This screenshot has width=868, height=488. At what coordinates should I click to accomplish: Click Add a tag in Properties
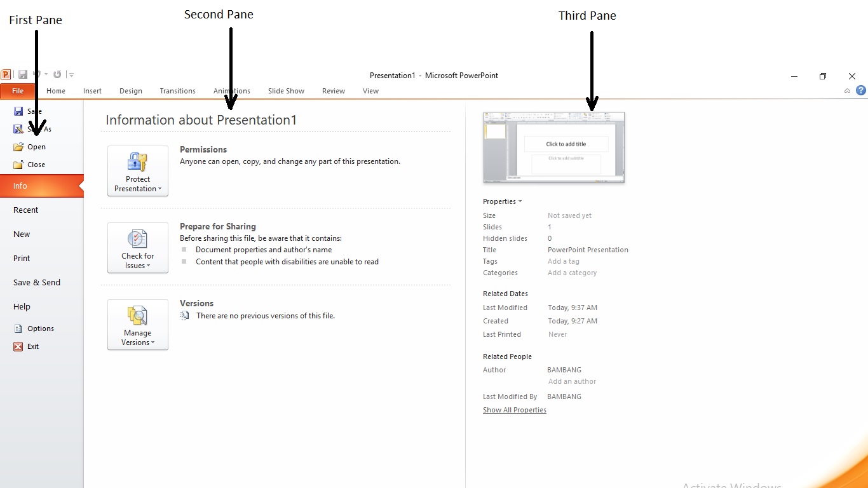(x=563, y=261)
